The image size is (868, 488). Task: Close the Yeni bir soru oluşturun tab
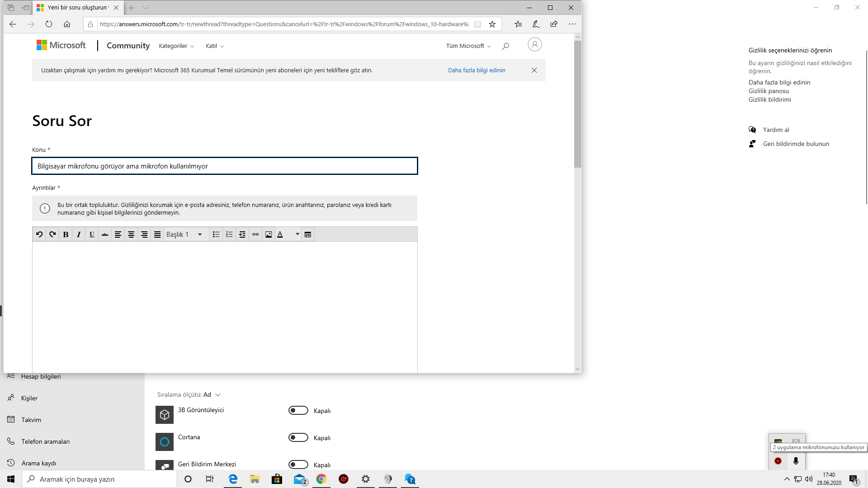tap(116, 8)
